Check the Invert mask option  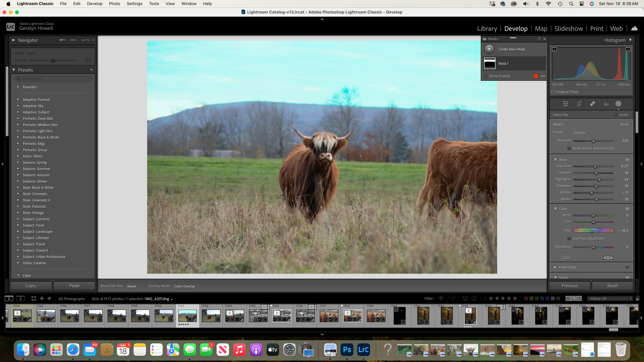pos(616,115)
